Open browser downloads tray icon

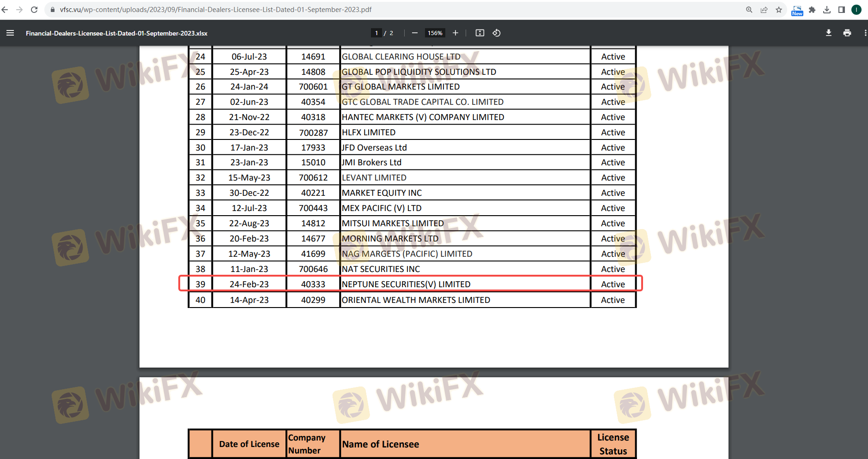827,10
